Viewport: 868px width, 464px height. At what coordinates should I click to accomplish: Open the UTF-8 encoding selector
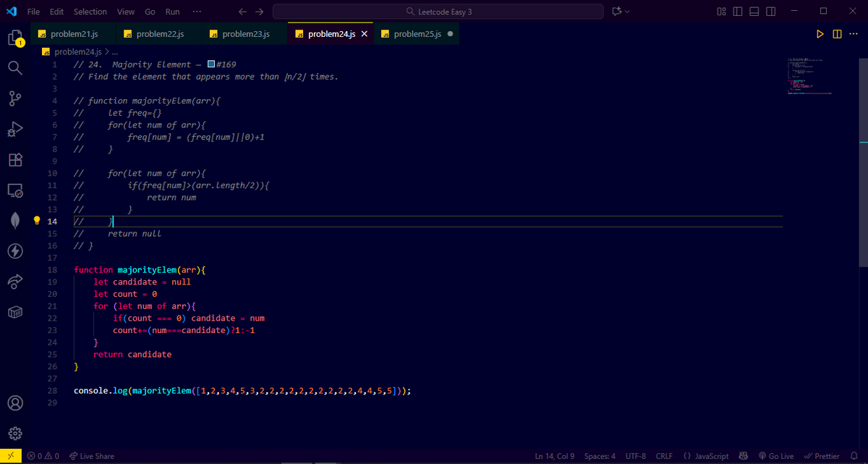point(636,456)
